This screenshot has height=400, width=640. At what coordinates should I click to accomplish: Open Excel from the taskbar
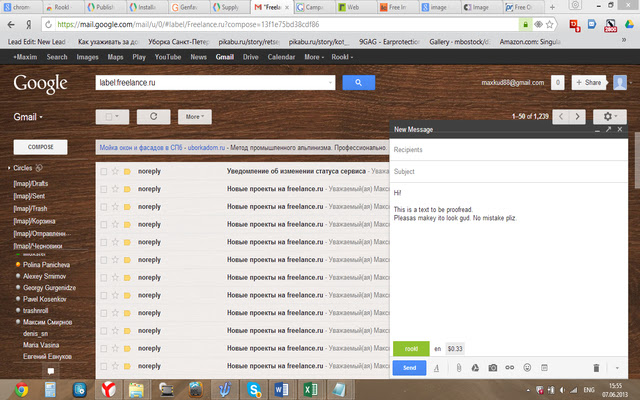[x=310, y=389]
